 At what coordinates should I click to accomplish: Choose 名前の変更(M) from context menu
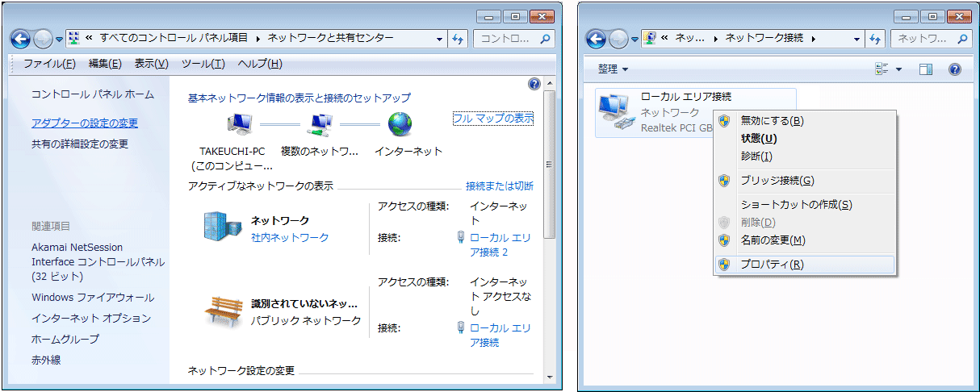[x=805, y=240]
